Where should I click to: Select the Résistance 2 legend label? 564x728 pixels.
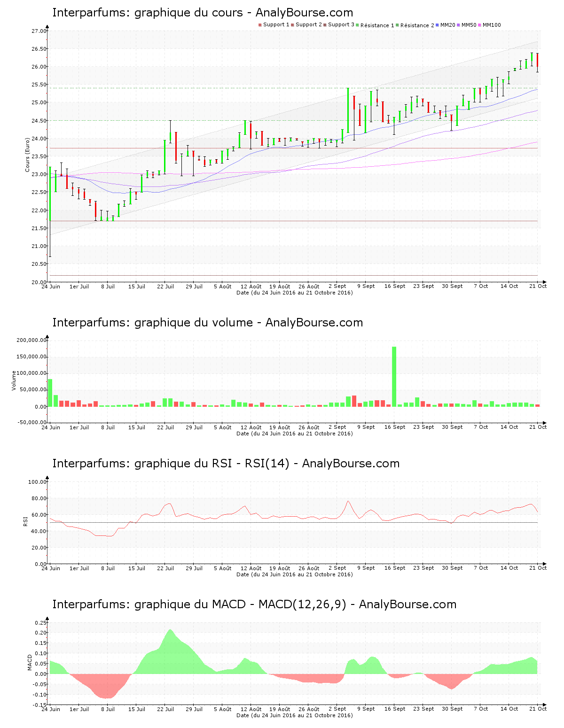(x=417, y=25)
